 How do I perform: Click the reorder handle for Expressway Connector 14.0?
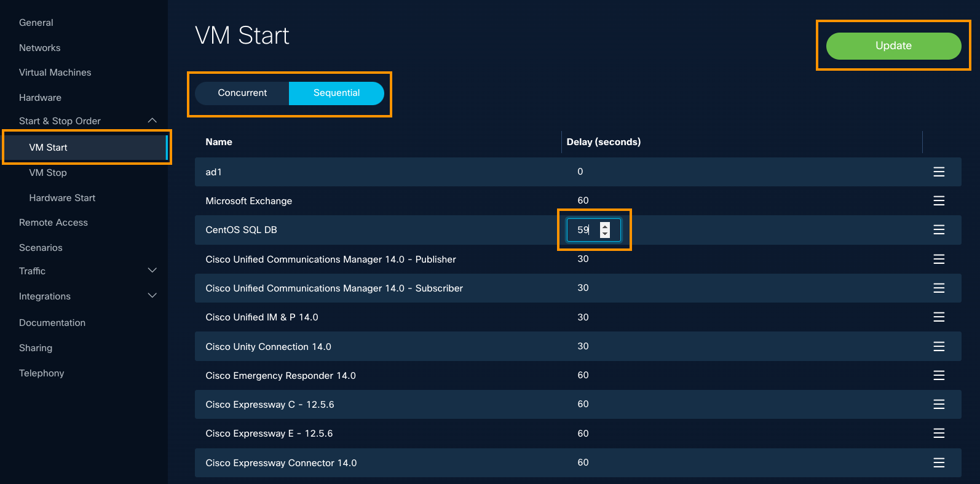[x=939, y=462]
